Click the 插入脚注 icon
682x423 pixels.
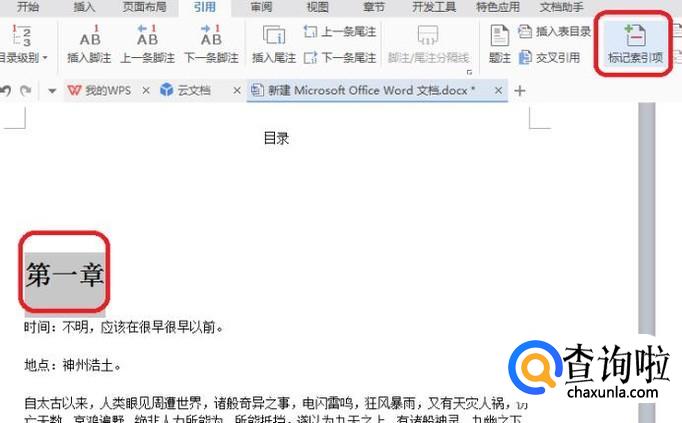(90, 44)
